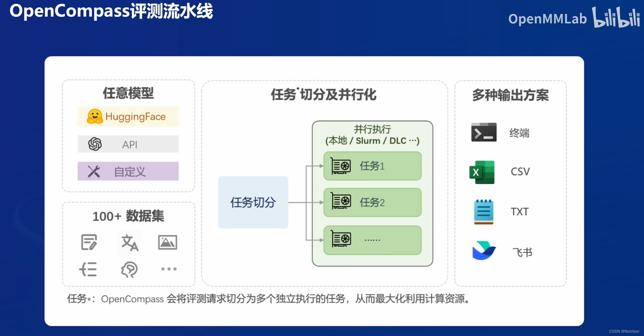Click the HuggingFace emoji icon
This screenshot has height=336, width=644.
tap(94, 116)
